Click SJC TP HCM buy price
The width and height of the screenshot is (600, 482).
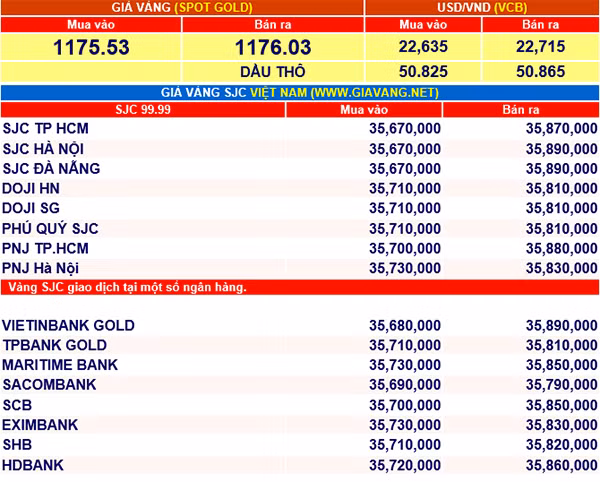[x=405, y=129]
